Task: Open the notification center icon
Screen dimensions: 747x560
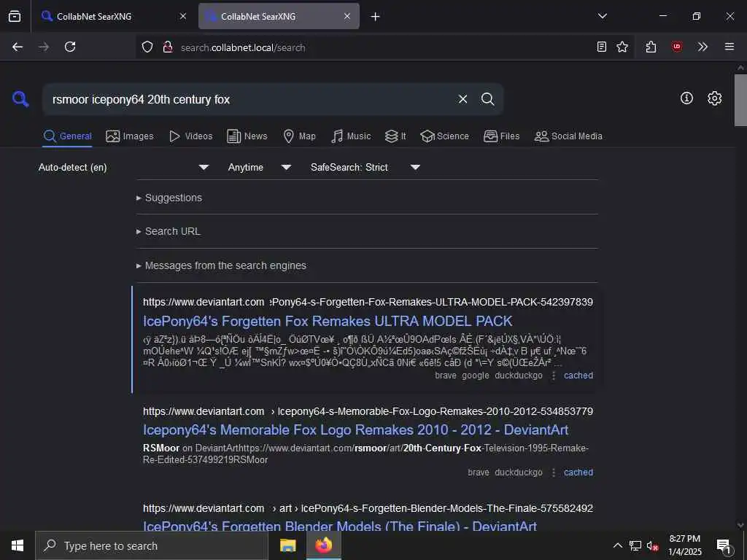Action: pyautogui.click(x=724, y=545)
